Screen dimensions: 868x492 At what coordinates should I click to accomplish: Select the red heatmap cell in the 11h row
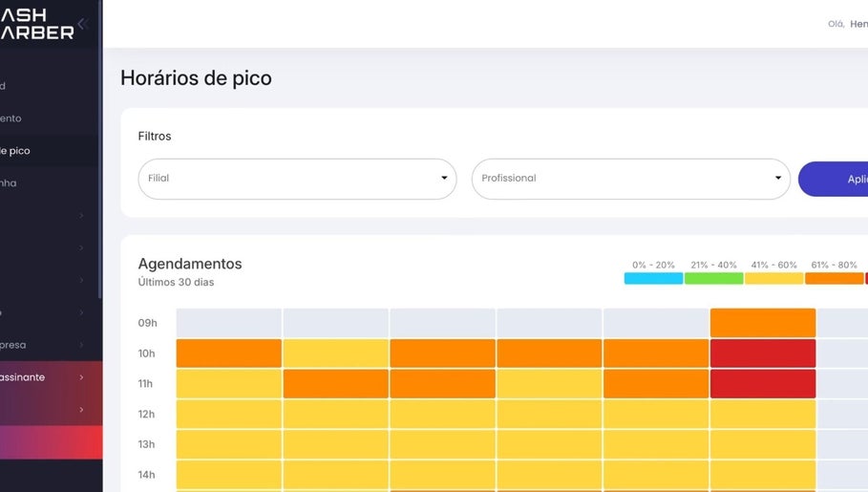click(763, 384)
